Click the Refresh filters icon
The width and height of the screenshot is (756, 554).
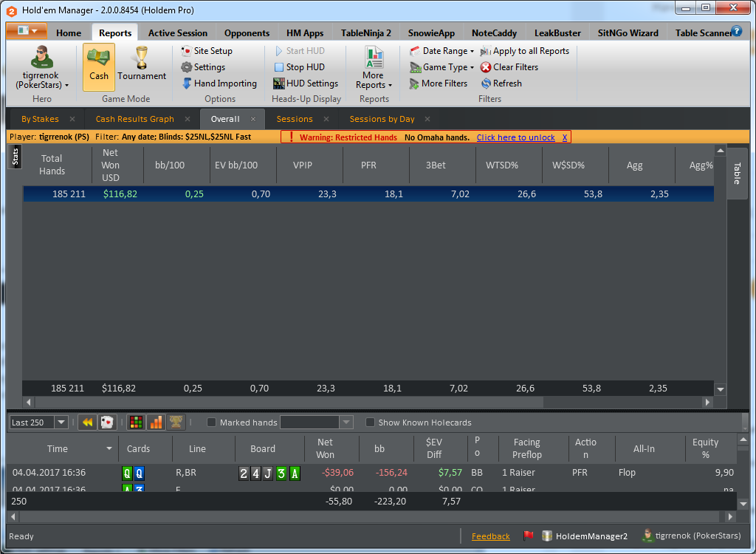pyautogui.click(x=486, y=83)
